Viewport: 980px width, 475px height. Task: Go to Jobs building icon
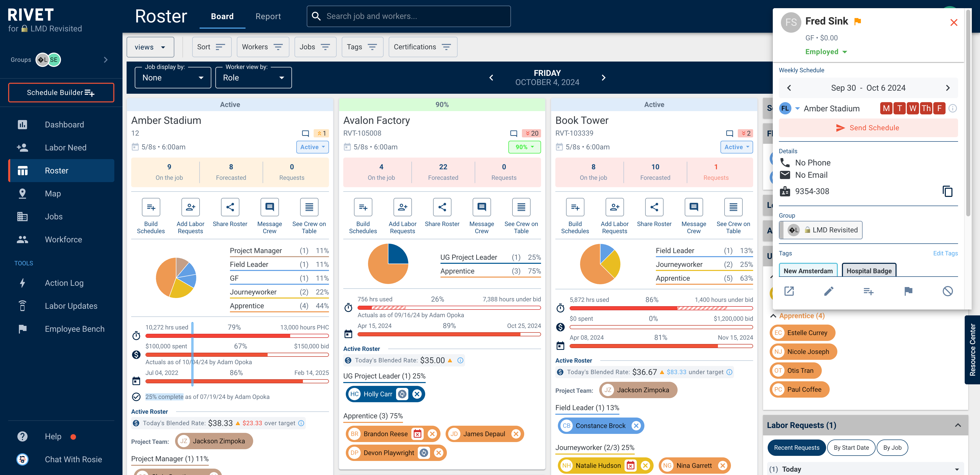(22, 217)
